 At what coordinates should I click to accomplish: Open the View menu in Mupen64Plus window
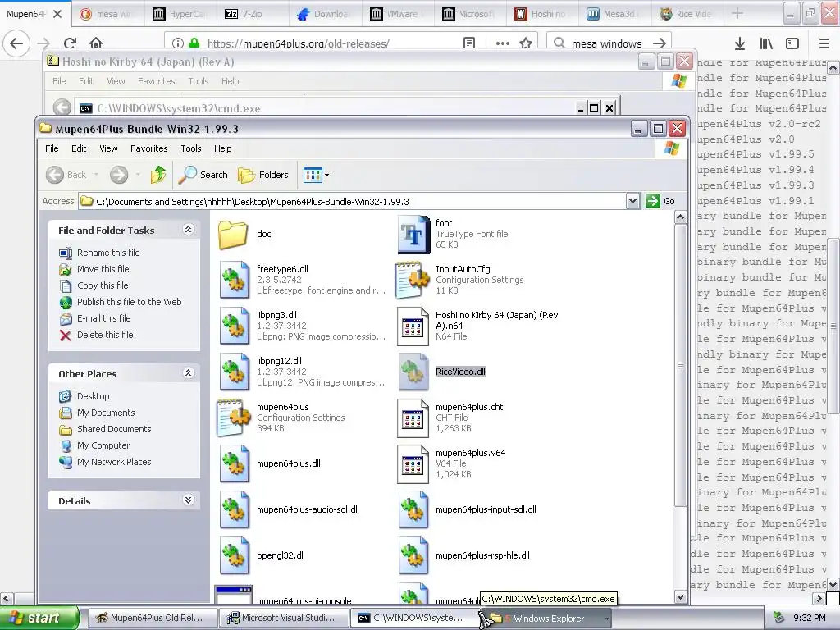coord(108,148)
